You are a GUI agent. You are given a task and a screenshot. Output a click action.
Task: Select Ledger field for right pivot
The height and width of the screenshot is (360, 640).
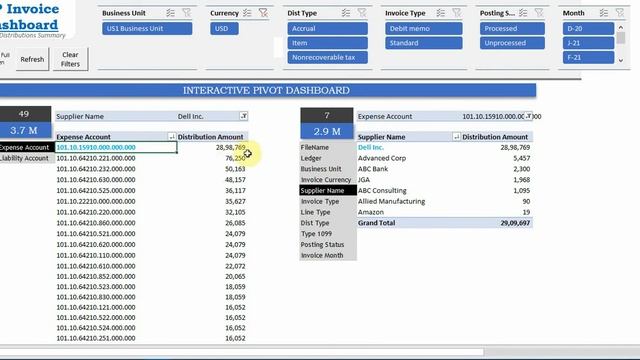click(328, 158)
